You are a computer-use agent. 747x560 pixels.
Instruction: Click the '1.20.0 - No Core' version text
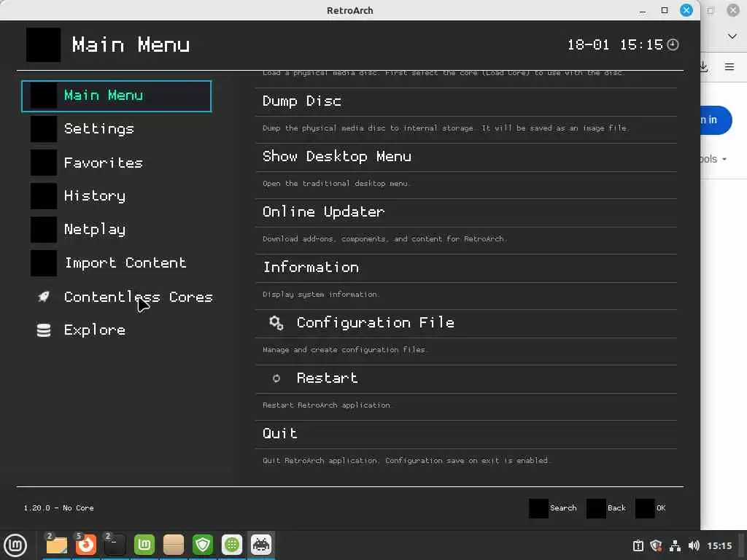[x=58, y=508]
